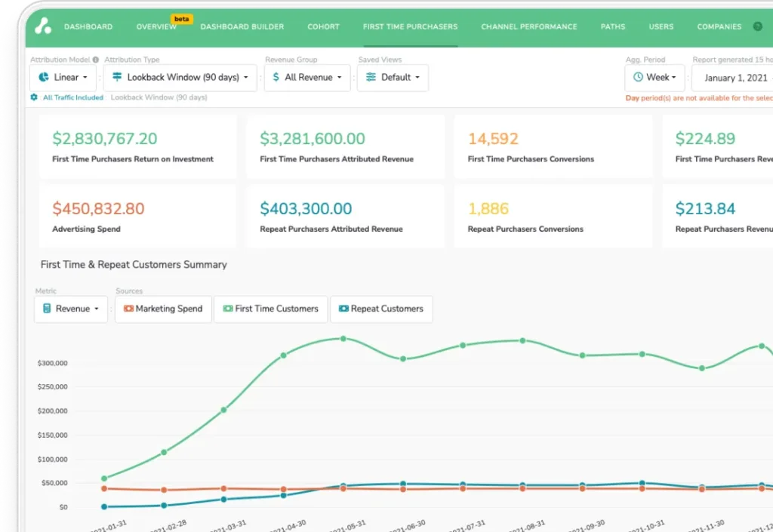Click the green line peak point at 2021-05-31
Image resolution: width=773 pixels, height=532 pixels.
tap(343, 339)
